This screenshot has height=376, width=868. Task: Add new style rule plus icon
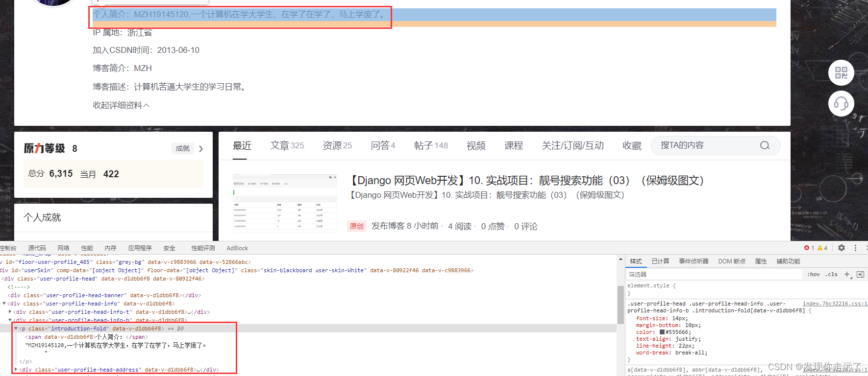[847, 274]
